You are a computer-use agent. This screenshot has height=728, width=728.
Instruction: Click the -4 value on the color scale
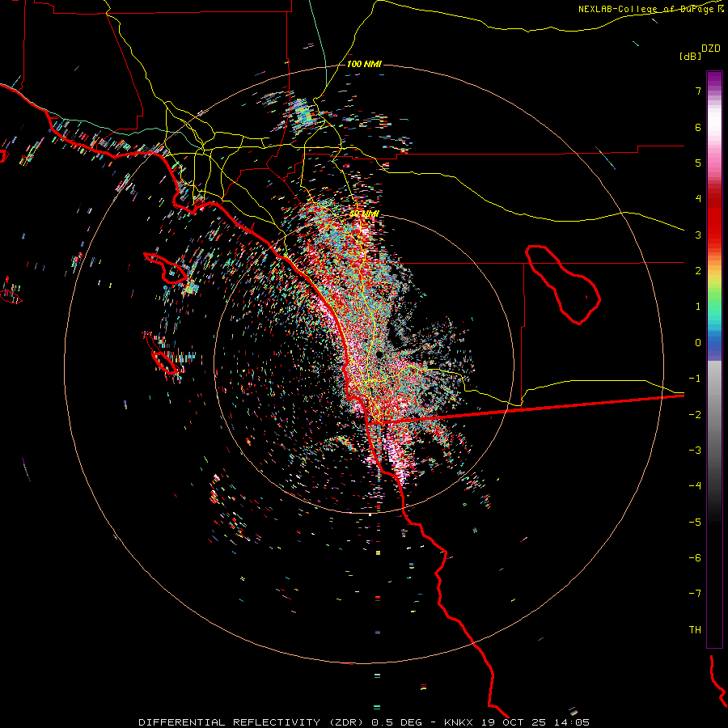tap(695, 486)
